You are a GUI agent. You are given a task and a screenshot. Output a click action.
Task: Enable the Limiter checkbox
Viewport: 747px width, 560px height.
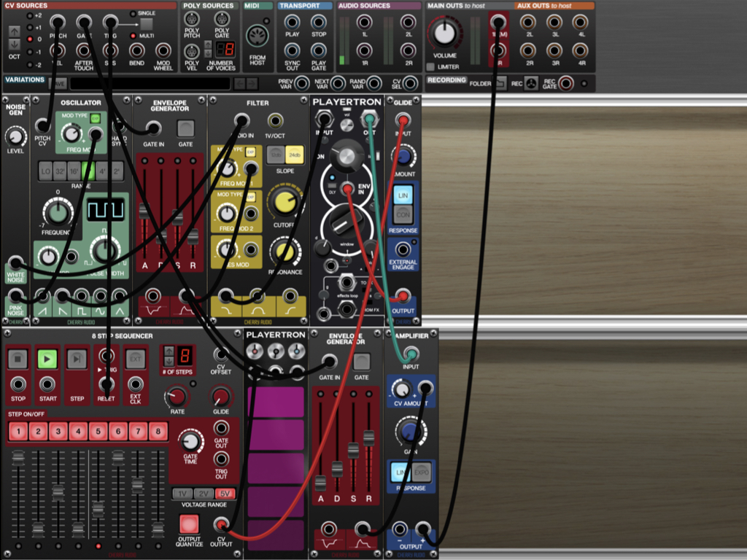430,67
